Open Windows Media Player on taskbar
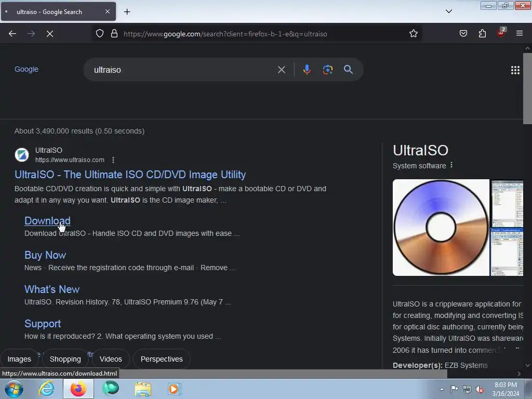The height and width of the screenshot is (399, 532). point(175,389)
